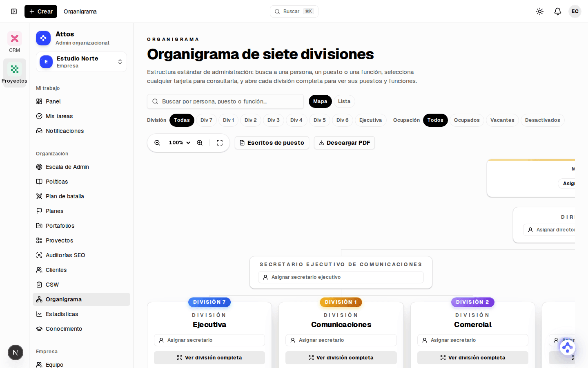Toggle the sidebar panel icon
The height and width of the screenshot is (368, 588).
[x=14, y=11]
